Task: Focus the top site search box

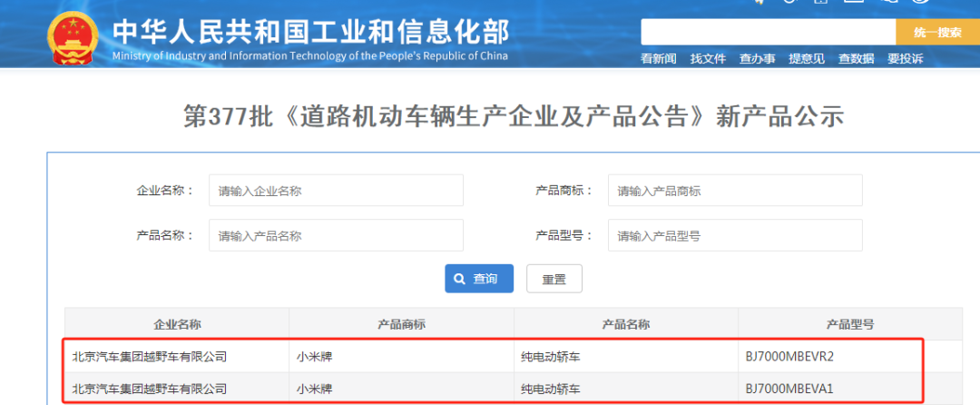Action: pyautogui.click(x=769, y=32)
